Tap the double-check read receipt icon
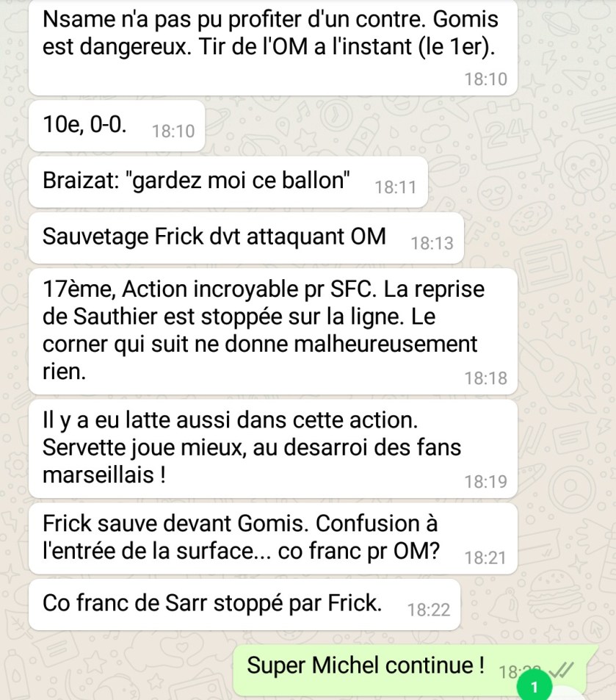 point(561,670)
